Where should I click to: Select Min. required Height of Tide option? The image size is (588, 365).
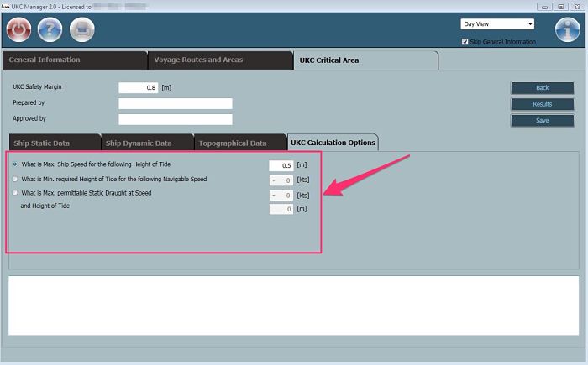[x=15, y=179]
